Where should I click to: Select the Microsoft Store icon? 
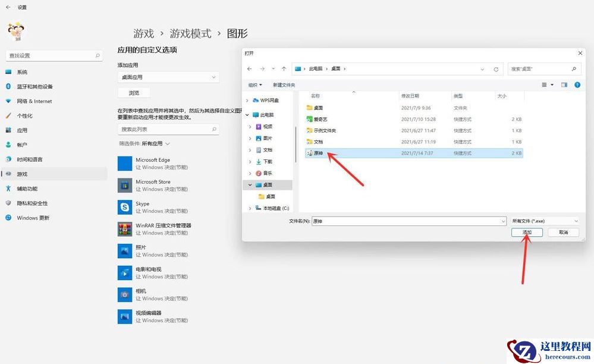click(124, 184)
